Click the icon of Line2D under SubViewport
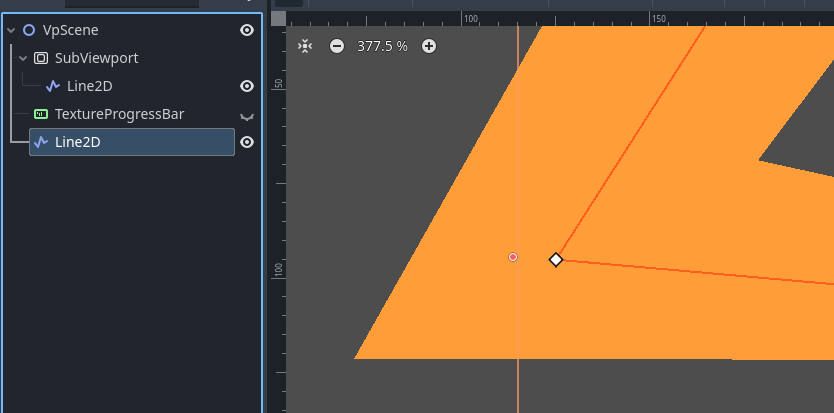 pos(53,86)
